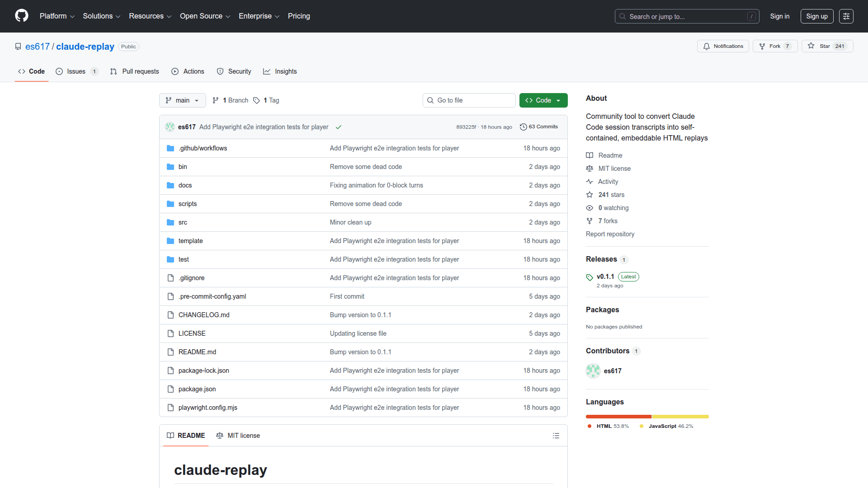Expand the main branch dropdown
The width and height of the screenshot is (868, 488).
pos(182,100)
